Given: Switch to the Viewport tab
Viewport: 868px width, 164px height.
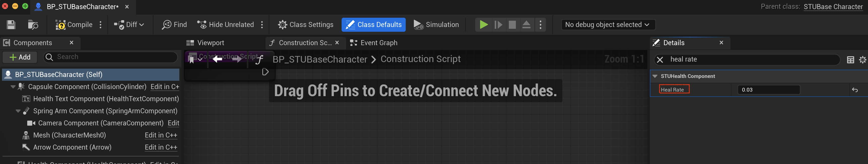Looking at the screenshot, I should tap(205, 43).
